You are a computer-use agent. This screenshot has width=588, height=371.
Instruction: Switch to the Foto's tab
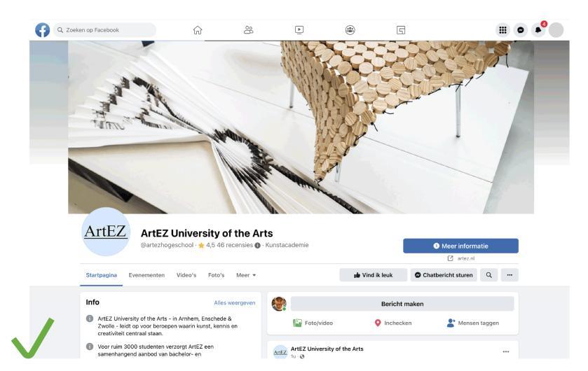coord(217,275)
